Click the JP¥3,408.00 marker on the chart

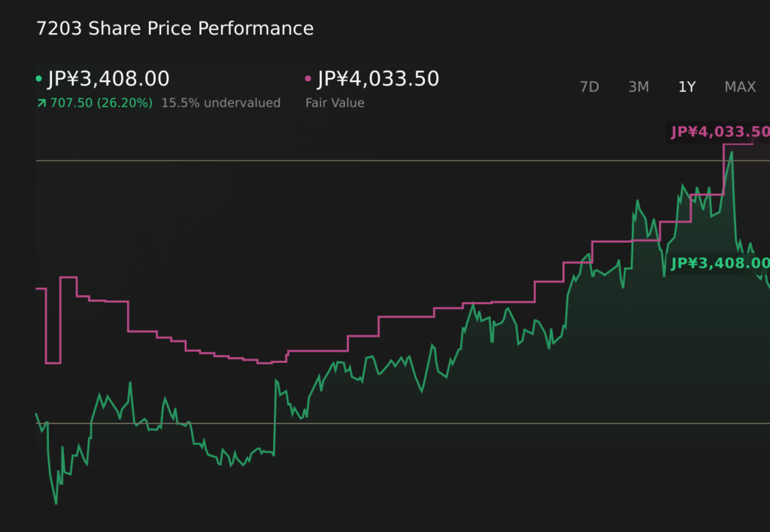point(718,263)
